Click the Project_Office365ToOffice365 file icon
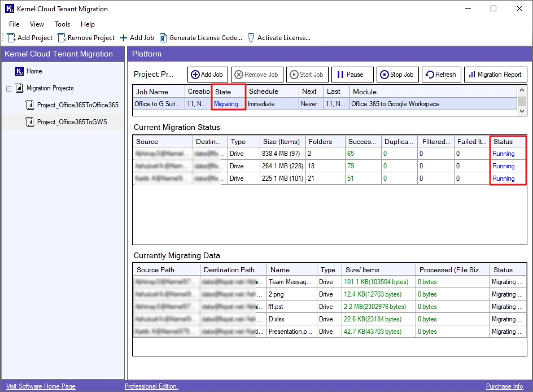The image size is (533, 392). (30, 105)
